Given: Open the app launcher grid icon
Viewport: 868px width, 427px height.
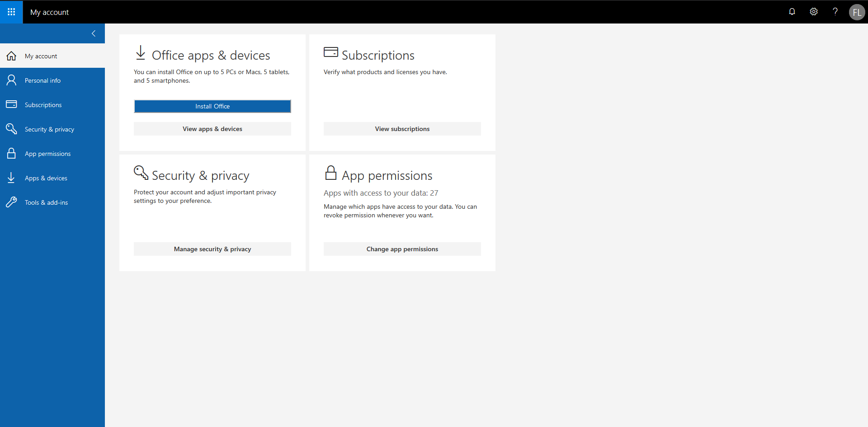Looking at the screenshot, I should tap(11, 12).
